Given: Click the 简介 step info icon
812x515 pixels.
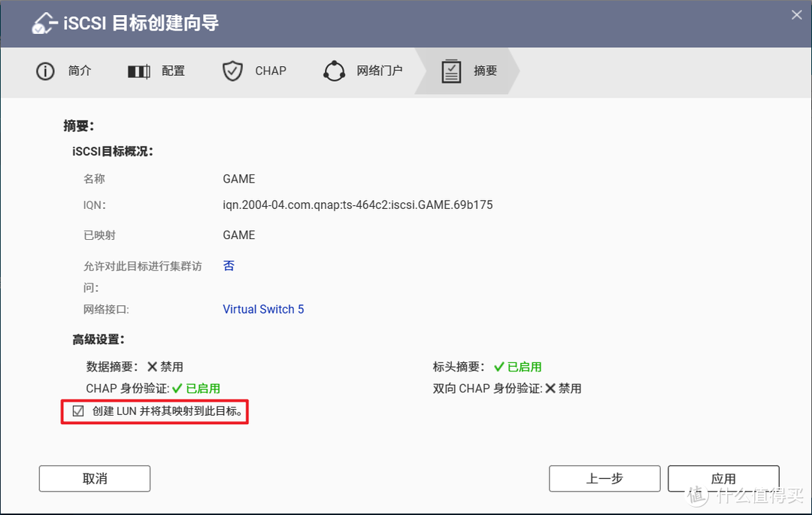Looking at the screenshot, I should point(44,71).
